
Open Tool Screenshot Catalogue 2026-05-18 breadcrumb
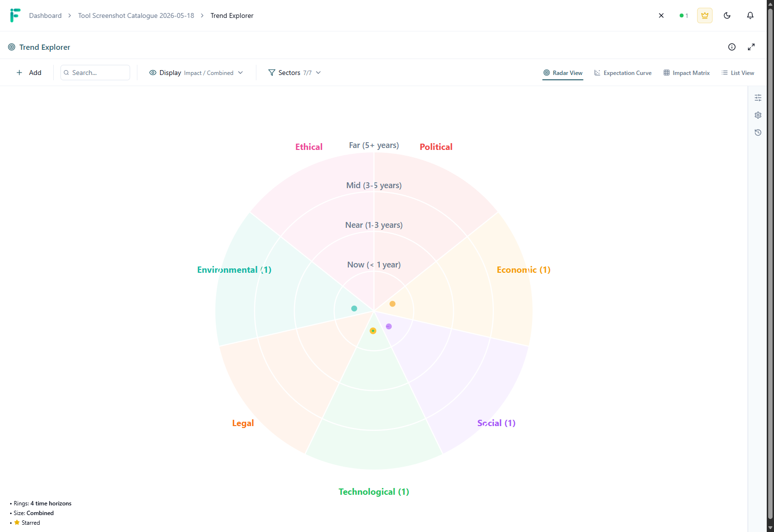(x=136, y=15)
